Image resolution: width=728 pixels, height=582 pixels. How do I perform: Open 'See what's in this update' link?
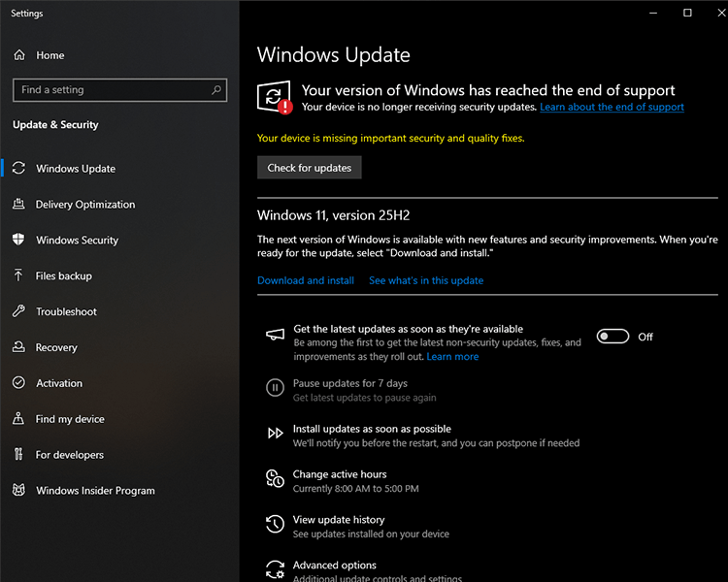[426, 280]
